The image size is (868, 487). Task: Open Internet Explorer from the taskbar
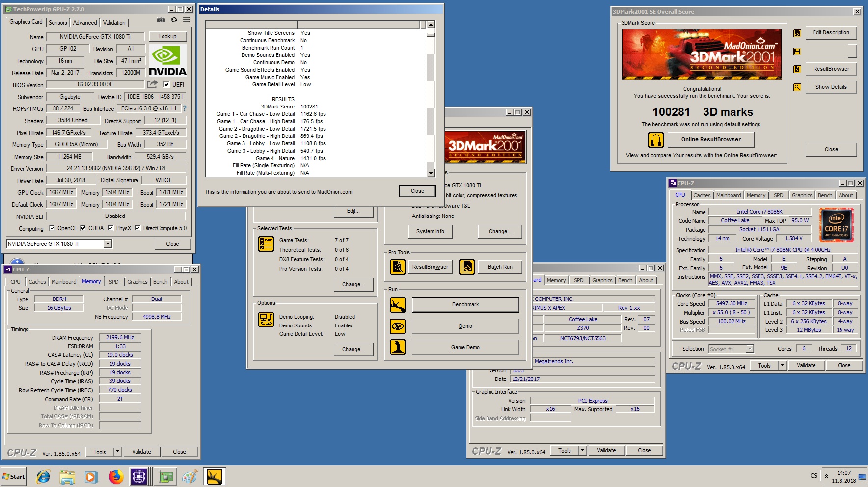pos(43,476)
